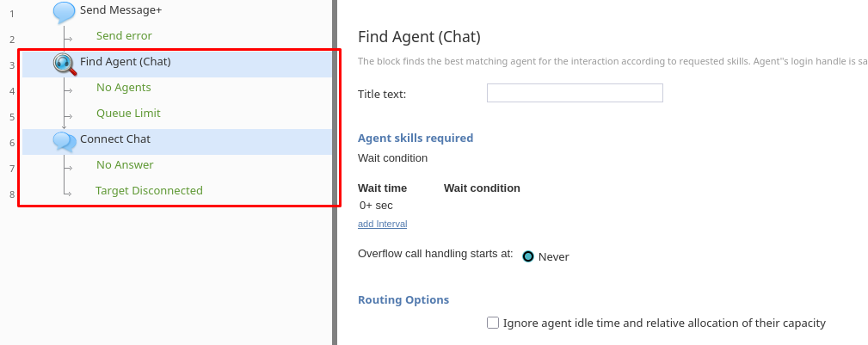Click row number 3 in gutter

(x=12, y=65)
